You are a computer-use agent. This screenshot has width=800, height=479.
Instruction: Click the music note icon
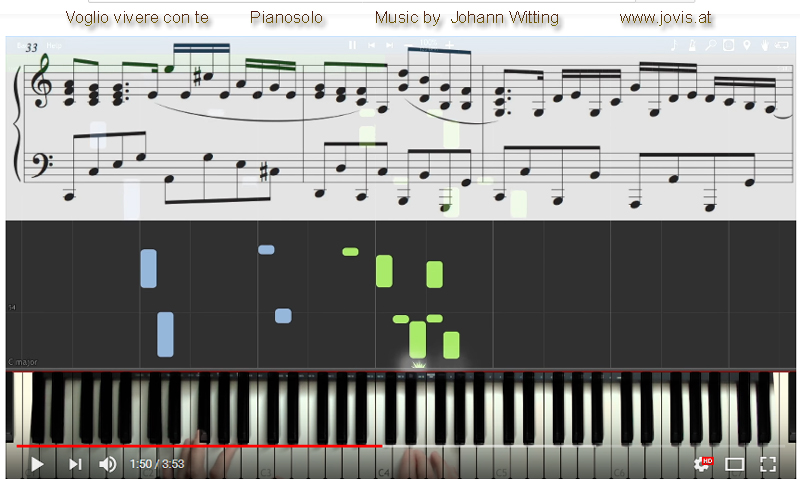674,45
